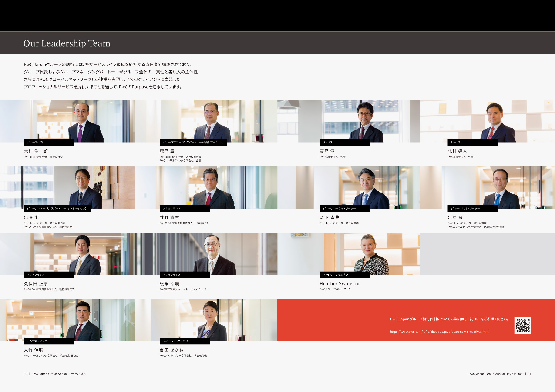Viewport: 555px width, 392px height.
Task: Select the photo of 鹿島 章
Action: [x=206, y=121]
